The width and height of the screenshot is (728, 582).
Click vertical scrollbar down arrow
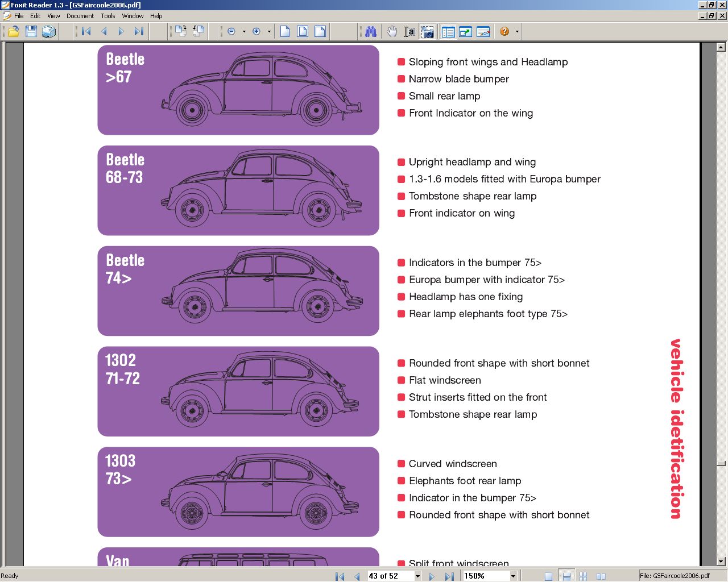point(721,562)
